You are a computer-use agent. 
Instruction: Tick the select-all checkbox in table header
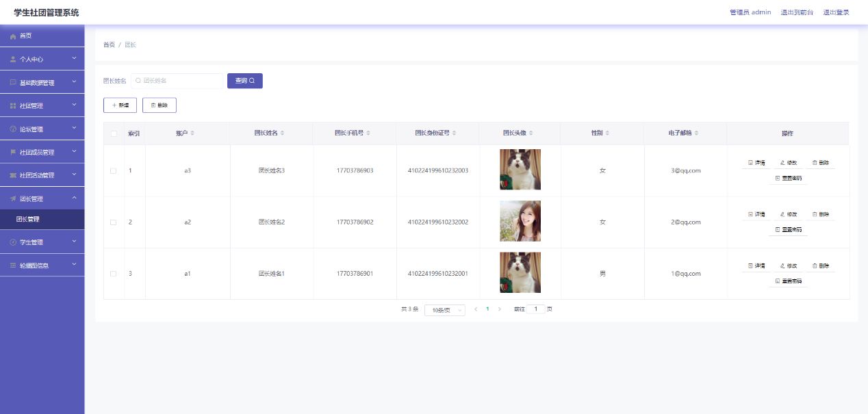(114, 133)
